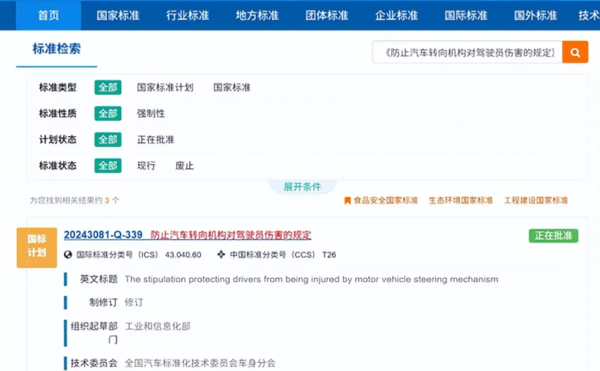Open the 首页 tab

(x=49, y=15)
